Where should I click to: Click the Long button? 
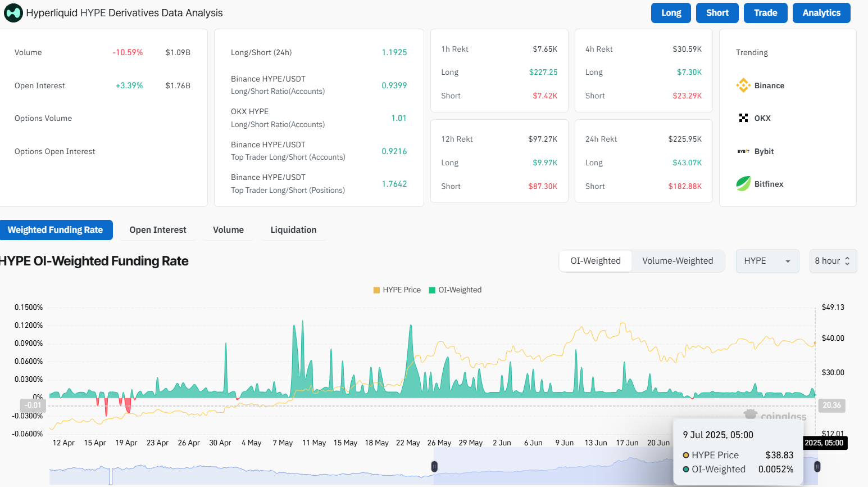(x=671, y=13)
